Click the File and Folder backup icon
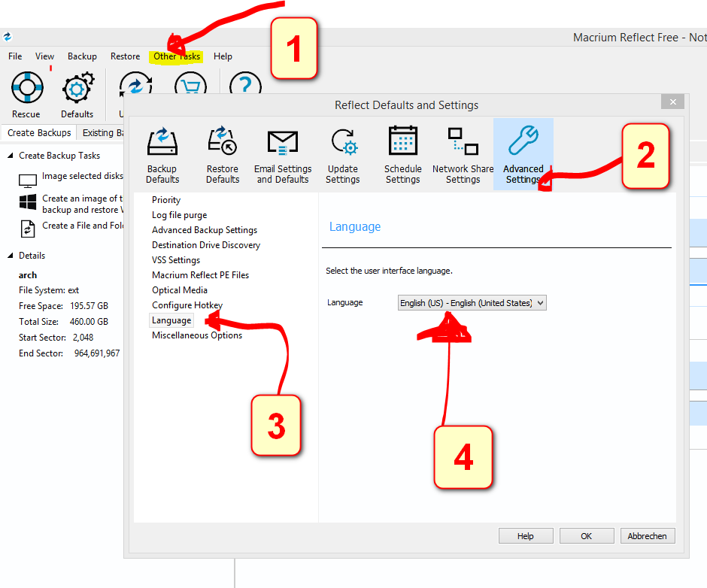707x588 pixels. point(28,229)
